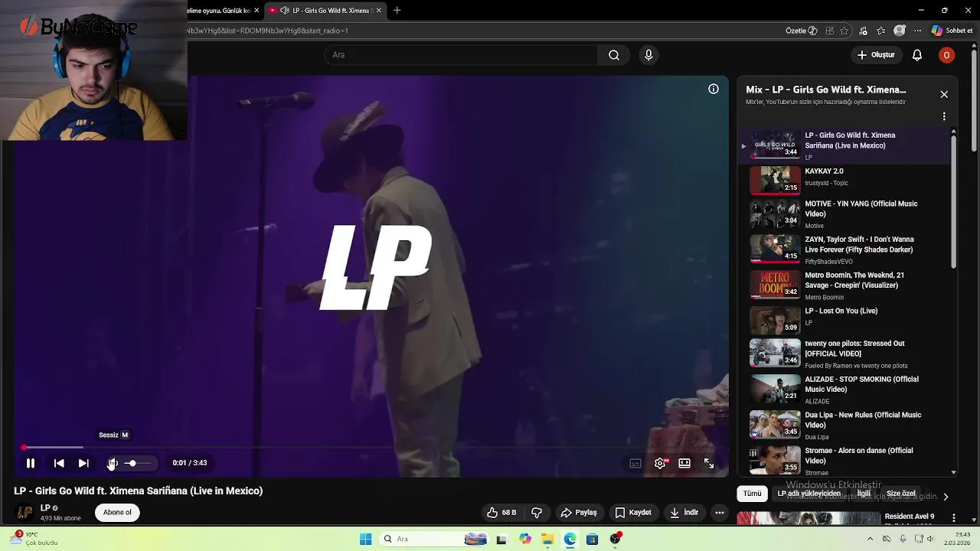Play LP - Lost On You (Live)
The width and height of the screenshot is (980, 551).
(x=846, y=321)
